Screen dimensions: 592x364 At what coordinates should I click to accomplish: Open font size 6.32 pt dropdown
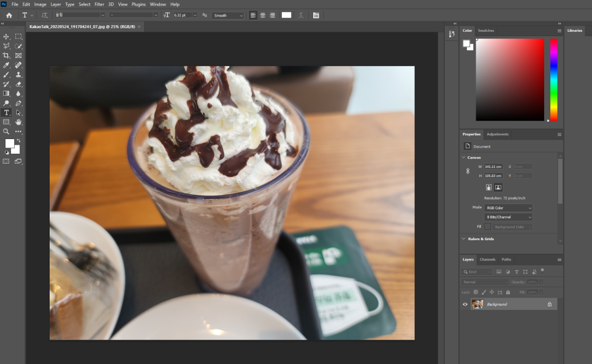click(x=195, y=15)
